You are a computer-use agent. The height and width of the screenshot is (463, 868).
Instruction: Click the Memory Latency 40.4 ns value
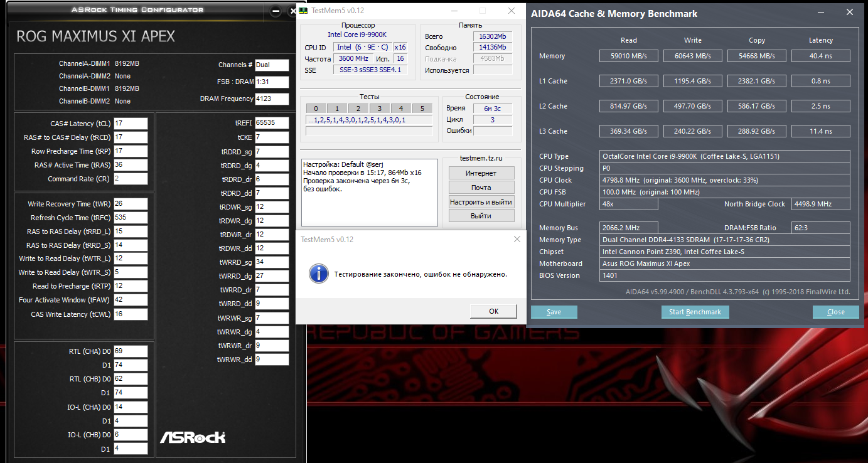point(821,56)
